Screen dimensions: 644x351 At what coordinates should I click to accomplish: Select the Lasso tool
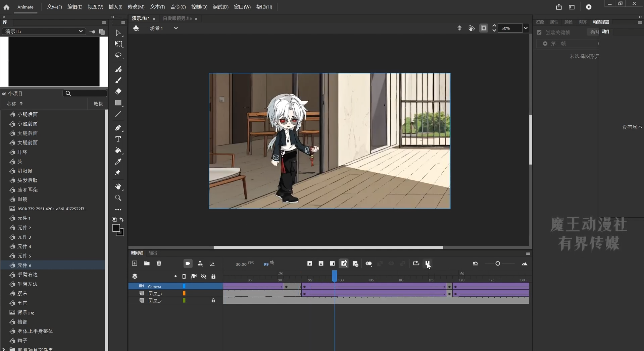[118, 55]
